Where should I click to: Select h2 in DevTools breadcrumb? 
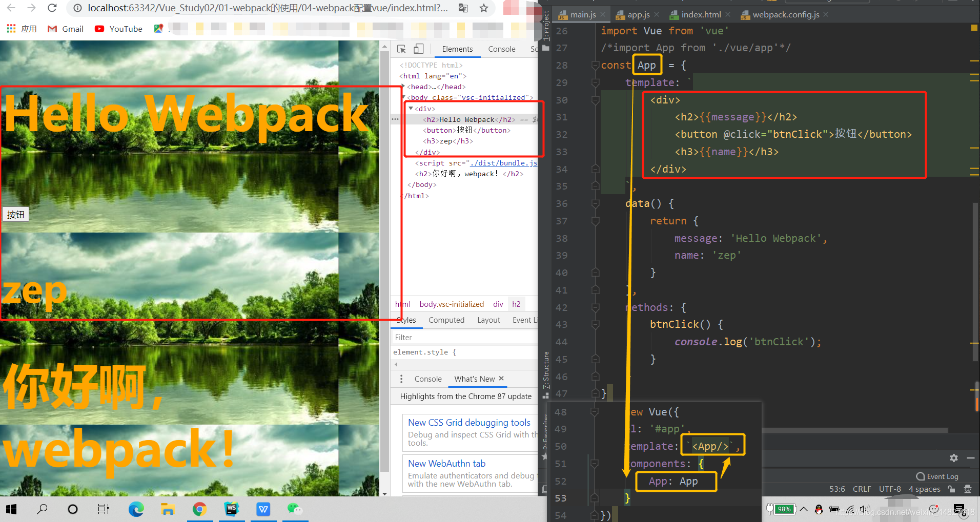tap(516, 304)
